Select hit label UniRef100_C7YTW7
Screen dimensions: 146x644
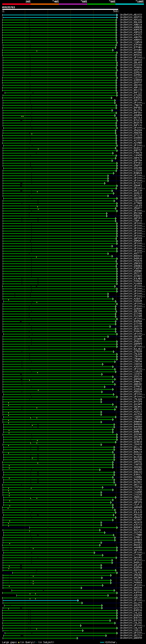pos(131,555)
